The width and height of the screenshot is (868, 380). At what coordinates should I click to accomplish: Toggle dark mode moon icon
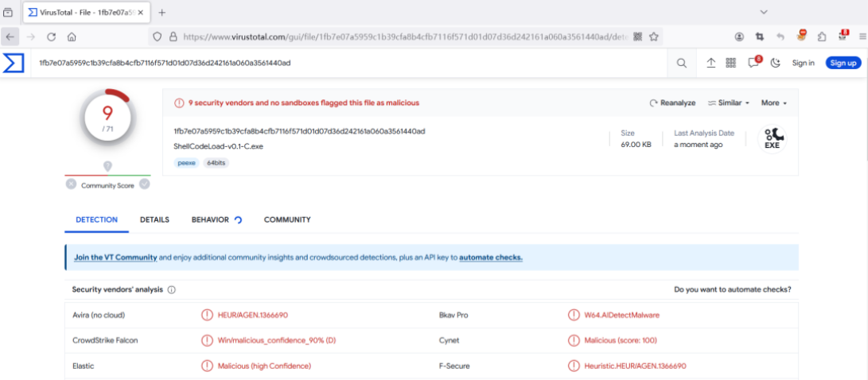click(x=776, y=63)
